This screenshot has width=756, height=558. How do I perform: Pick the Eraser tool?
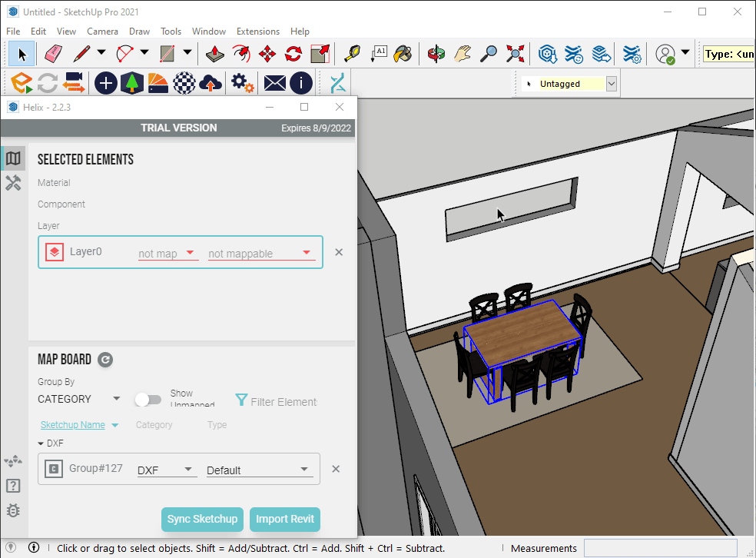point(52,54)
